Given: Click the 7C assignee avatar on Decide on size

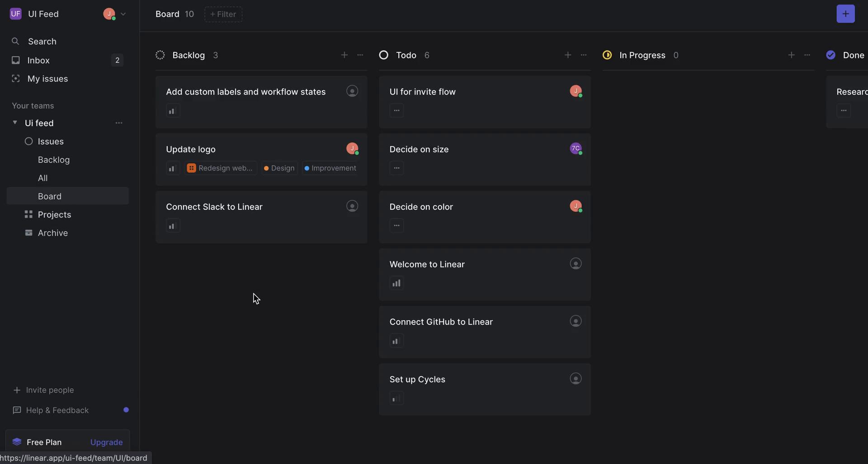Looking at the screenshot, I should [x=576, y=148].
